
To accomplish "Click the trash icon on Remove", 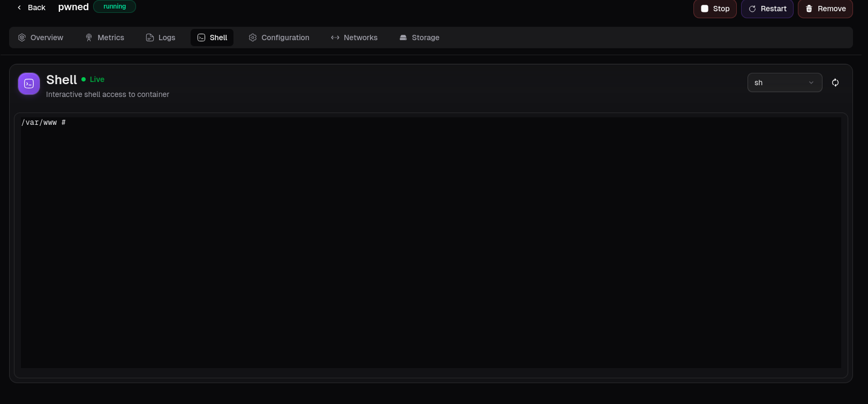I will [x=809, y=9].
